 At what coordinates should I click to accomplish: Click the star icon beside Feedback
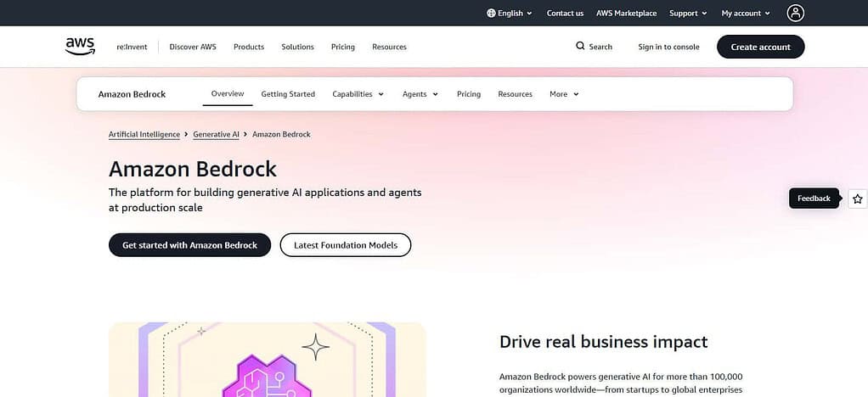pyautogui.click(x=858, y=198)
